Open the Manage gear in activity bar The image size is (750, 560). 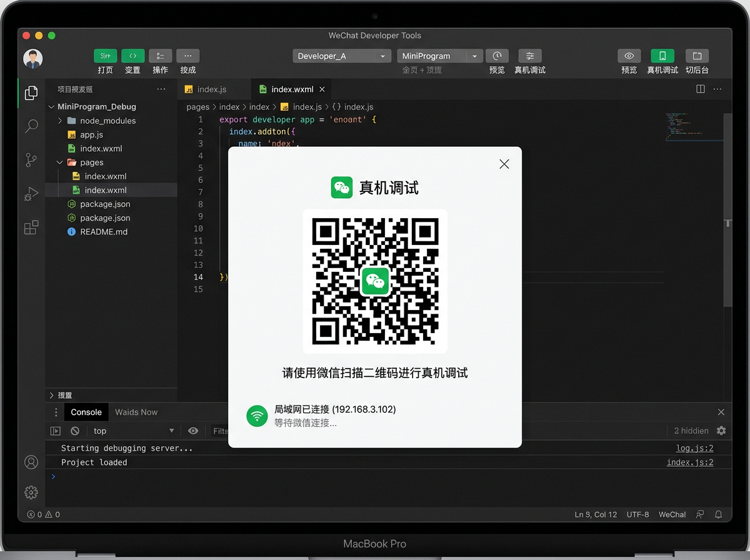pyautogui.click(x=31, y=492)
